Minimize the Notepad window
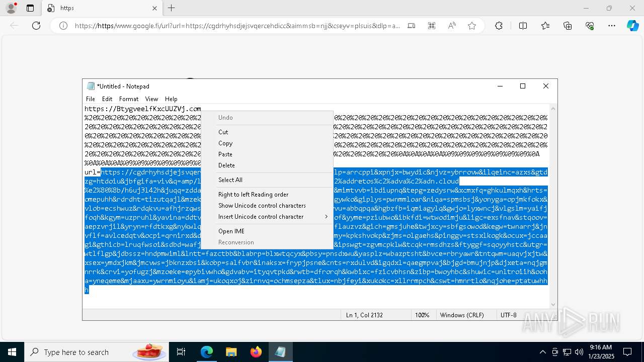Image resolution: width=644 pixels, height=362 pixels. coord(500,86)
